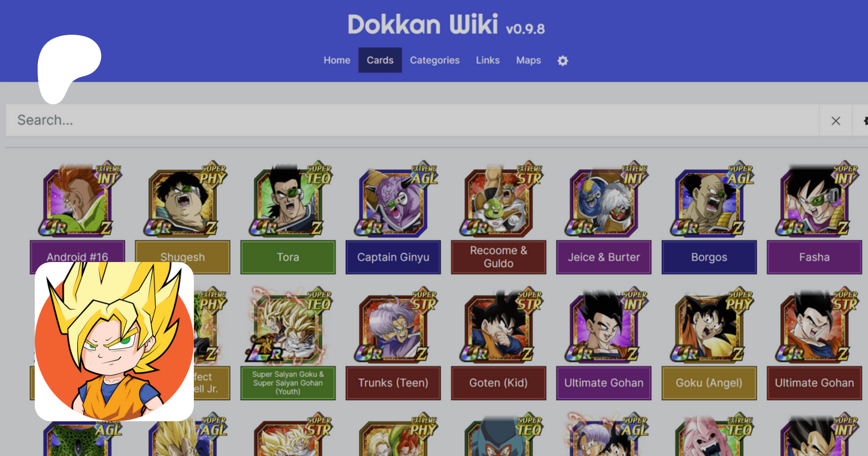
Task: Open the settings gear in navigation bar
Action: coord(562,60)
